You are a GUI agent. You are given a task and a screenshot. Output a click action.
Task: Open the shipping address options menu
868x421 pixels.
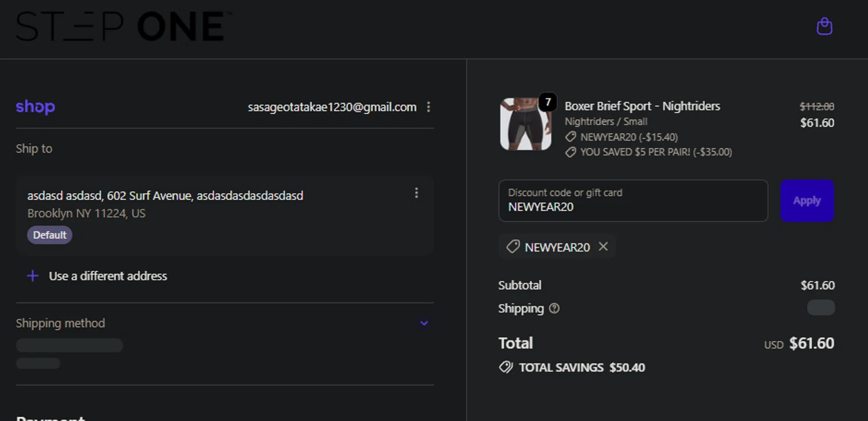416,193
